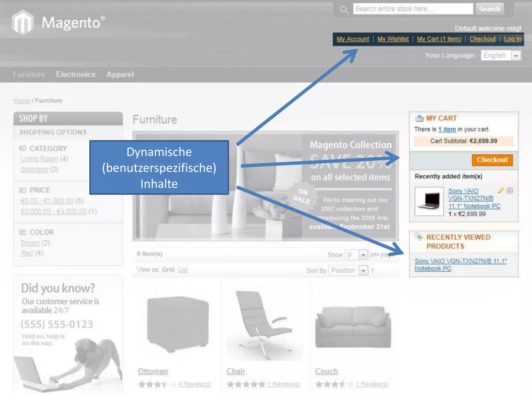
Task: Click the Search button
Action: tap(489, 9)
